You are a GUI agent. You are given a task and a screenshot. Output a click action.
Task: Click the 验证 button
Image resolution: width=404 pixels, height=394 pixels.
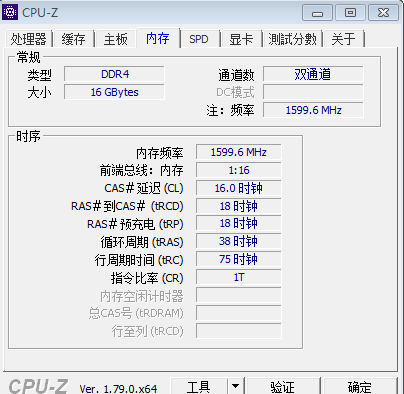click(x=283, y=387)
